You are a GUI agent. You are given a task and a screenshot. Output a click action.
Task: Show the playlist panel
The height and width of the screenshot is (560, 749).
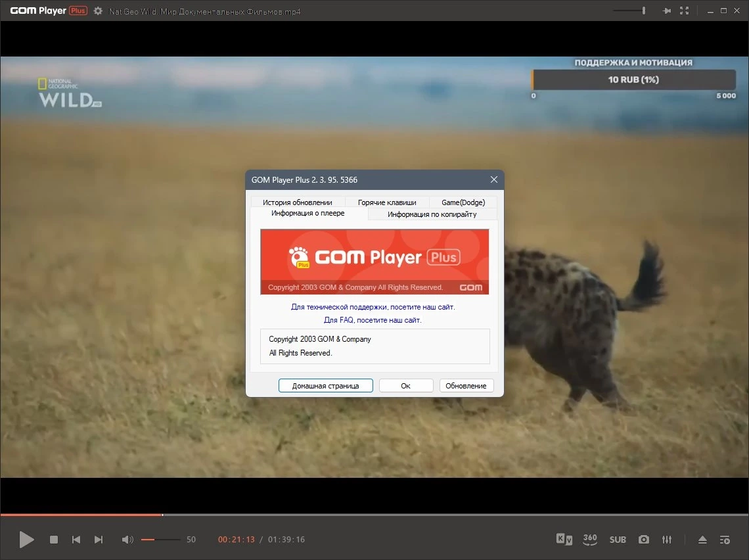click(725, 540)
